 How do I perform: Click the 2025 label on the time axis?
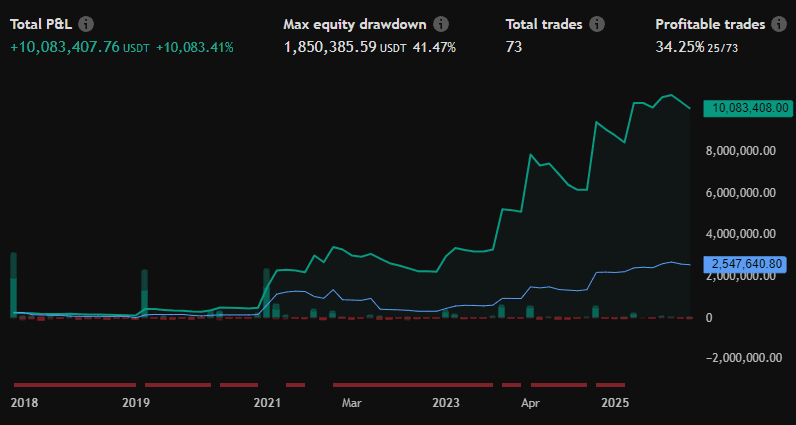click(x=615, y=404)
